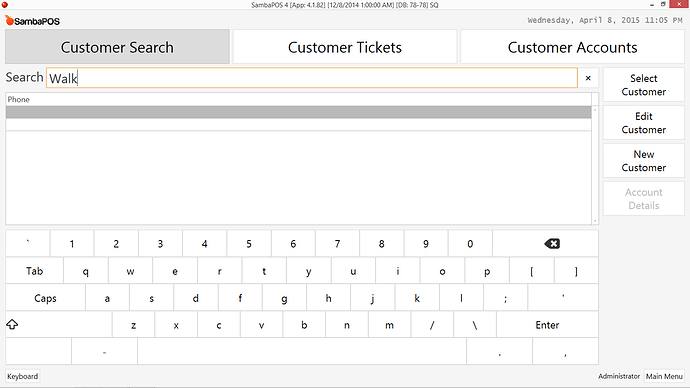690x388 pixels.
Task: Tap the j key on the keyboard
Action: [373, 298]
